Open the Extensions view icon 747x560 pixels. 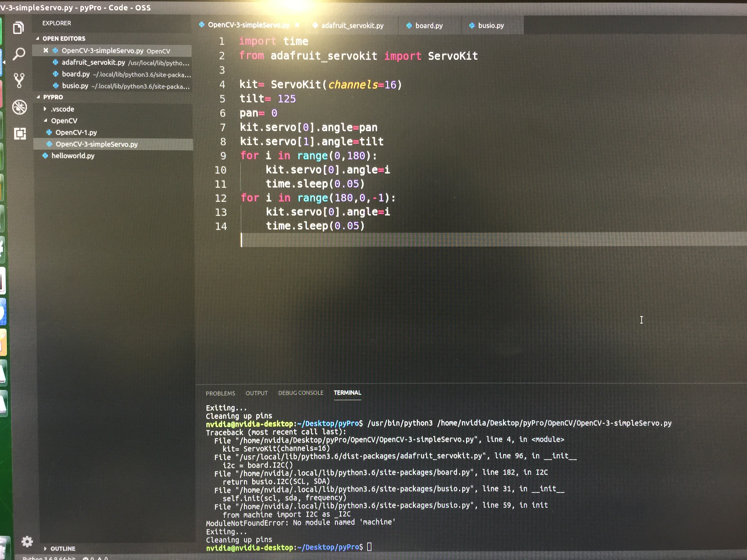[20, 134]
